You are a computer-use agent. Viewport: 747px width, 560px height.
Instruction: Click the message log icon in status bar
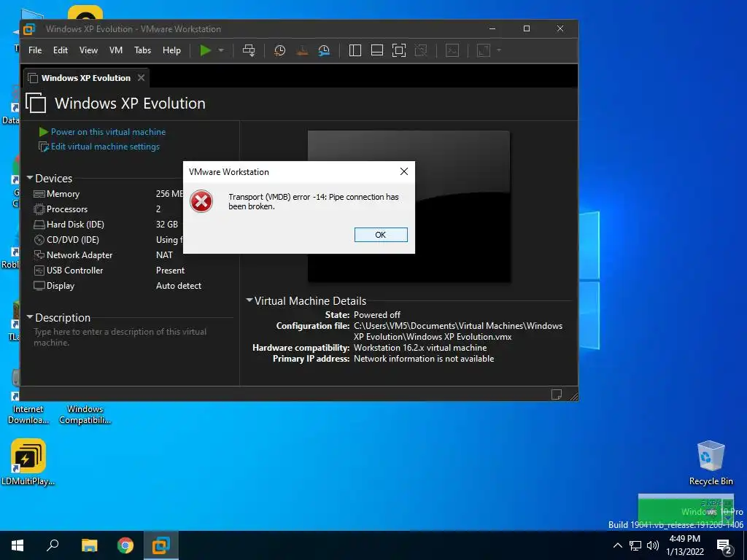pos(557,394)
